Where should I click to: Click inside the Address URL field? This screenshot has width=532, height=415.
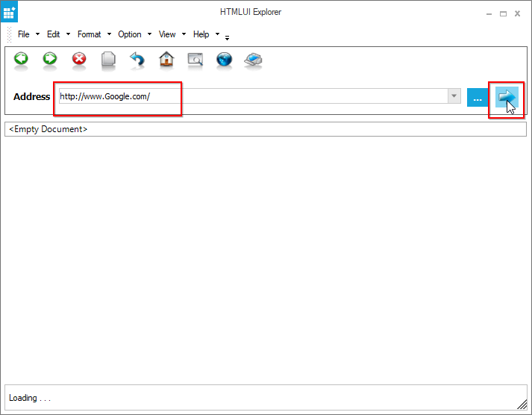254,97
